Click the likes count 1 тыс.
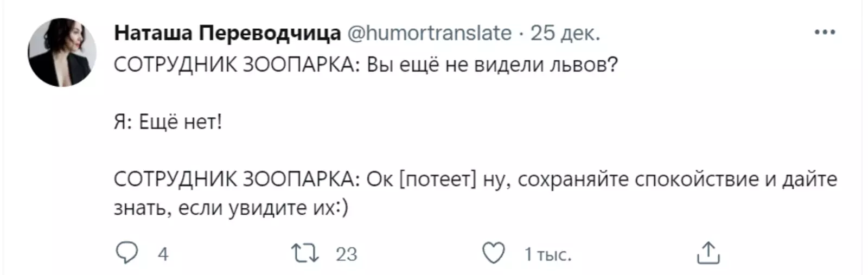Image resolution: width=868 pixels, height=275 pixels. 547,254
